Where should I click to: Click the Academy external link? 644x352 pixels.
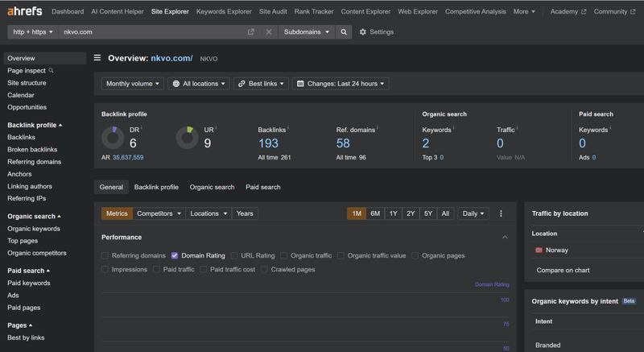click(x=568, y=11)
